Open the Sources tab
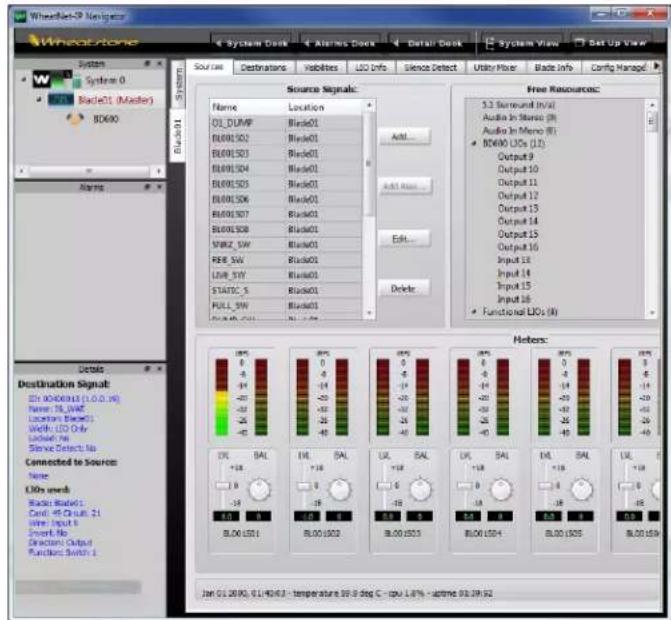Image resolution: width=671 pixels, height=620 pixels. point(209,67)
